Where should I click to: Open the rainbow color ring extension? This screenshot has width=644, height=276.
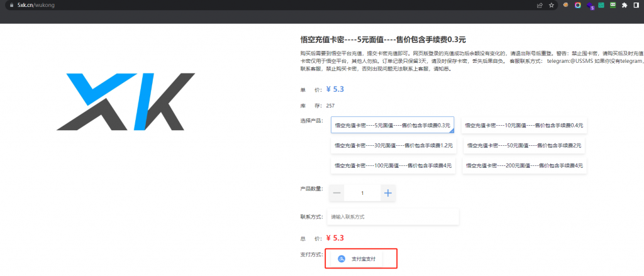[x=577, y=5]
